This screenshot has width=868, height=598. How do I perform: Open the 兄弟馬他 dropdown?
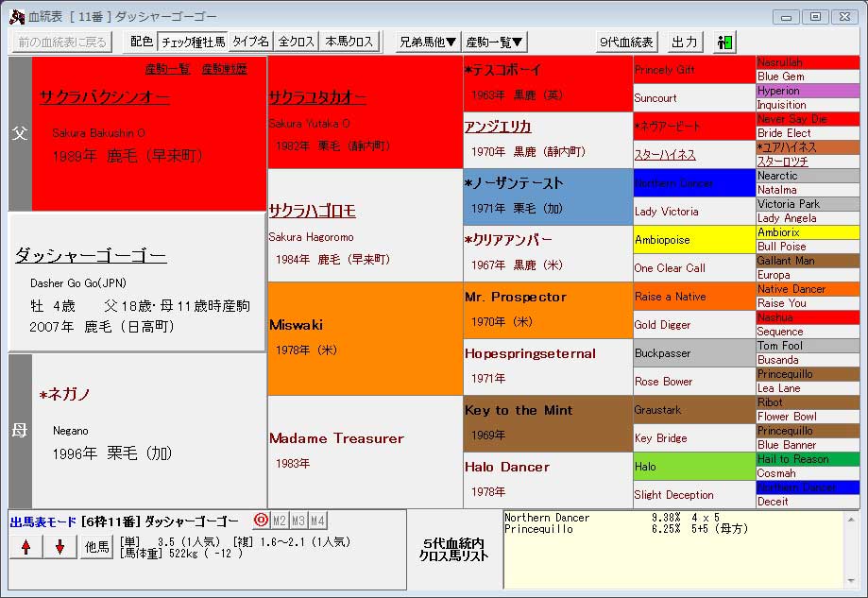coord(427,43)
